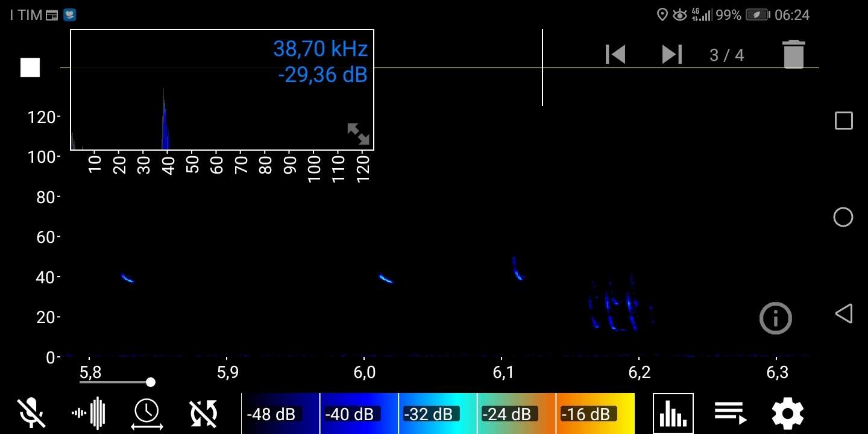Open settings with the gear icon
Image resolution: width=868 pixels, height=434 pixels.
point(788,414)
